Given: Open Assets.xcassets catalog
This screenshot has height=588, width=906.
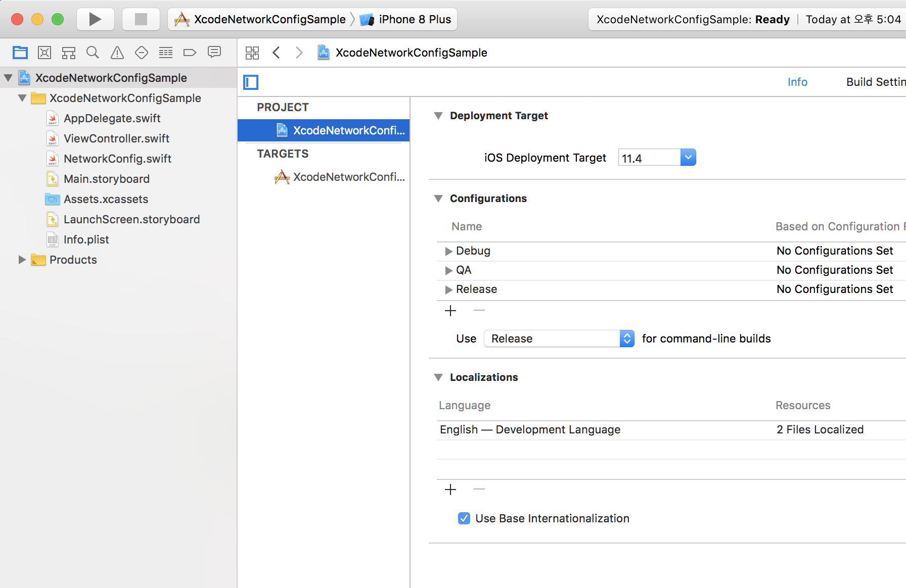Looking at the screenshot, I should pos(106,199).
